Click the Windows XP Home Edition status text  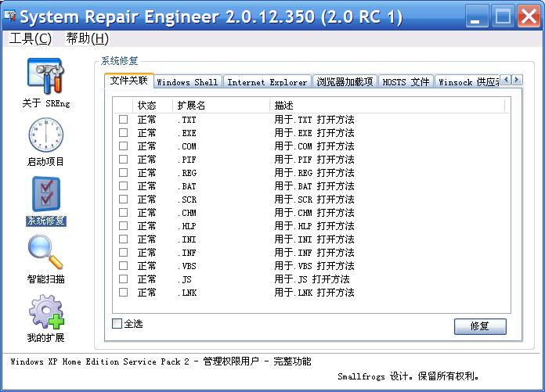pos(161,361)
